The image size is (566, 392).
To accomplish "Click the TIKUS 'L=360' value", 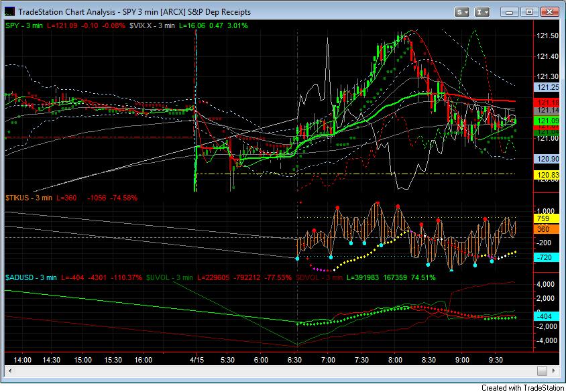I will coord(66,198).
